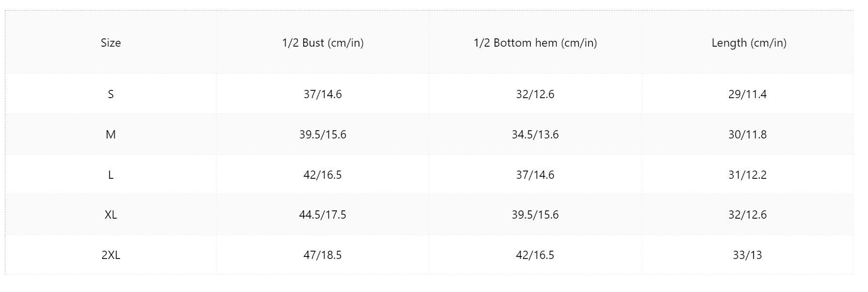Click the 30/11.8 length cell
Screen dimensions: 868x292
tap(748, 135)
